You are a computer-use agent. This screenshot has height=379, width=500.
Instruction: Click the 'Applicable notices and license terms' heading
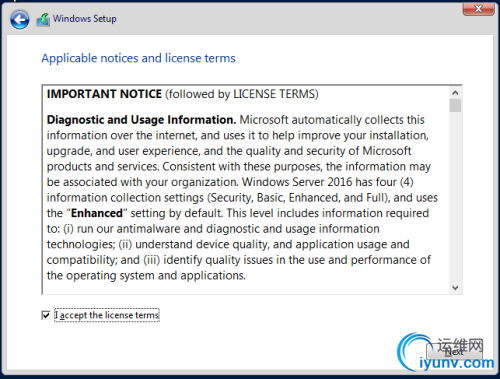(138, 58)
